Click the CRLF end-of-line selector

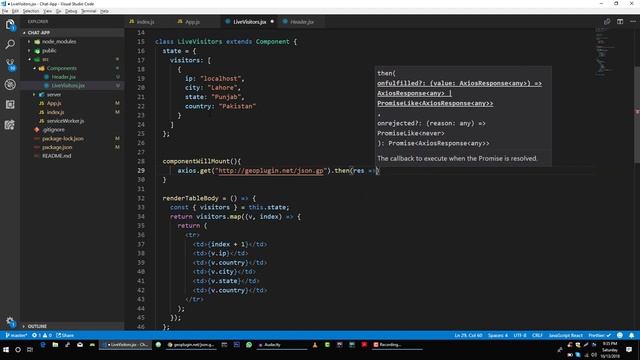pos(537,335)
